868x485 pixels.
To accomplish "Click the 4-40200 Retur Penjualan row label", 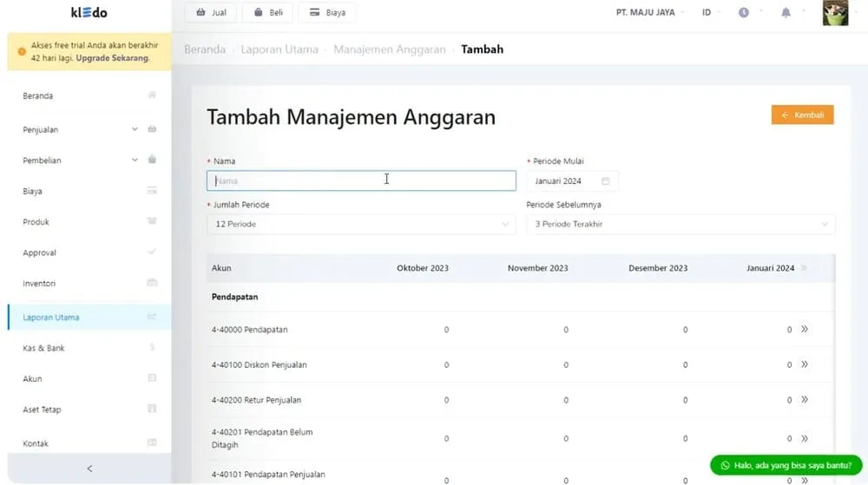I will 256,400.
